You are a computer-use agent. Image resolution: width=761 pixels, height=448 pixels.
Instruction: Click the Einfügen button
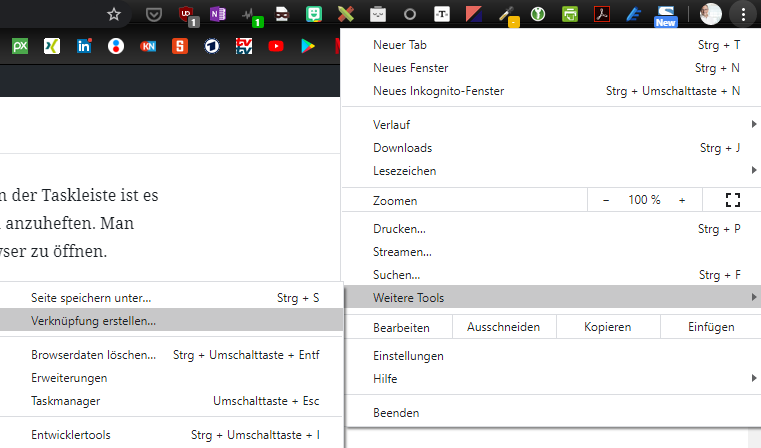711,327
